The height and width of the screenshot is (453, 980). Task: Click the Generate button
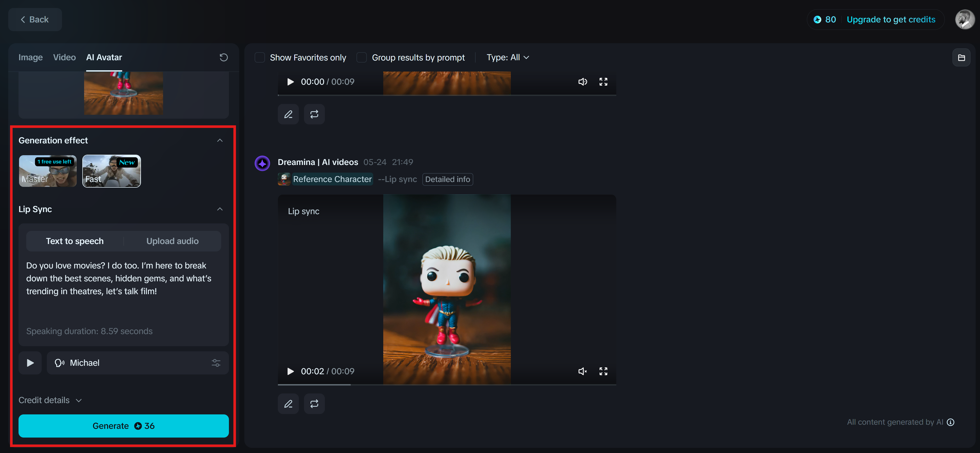123,426
